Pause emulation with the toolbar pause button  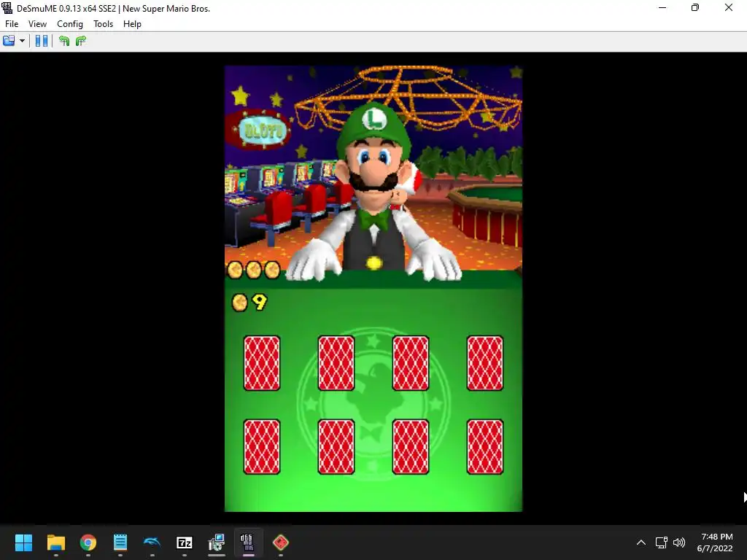coord(42,41)
